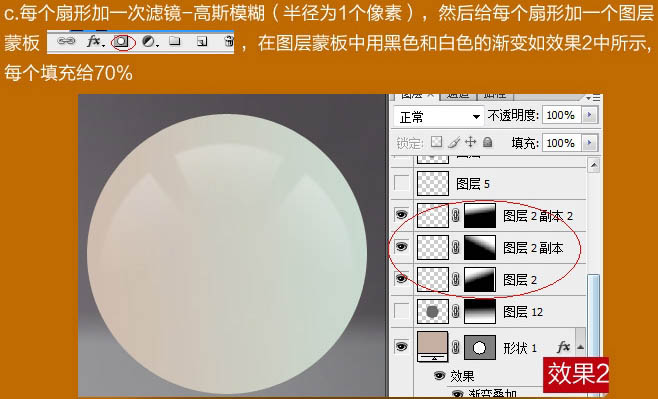
Task: Open the layers panel flyout menu icon
Action: click(x=594, y=98)
